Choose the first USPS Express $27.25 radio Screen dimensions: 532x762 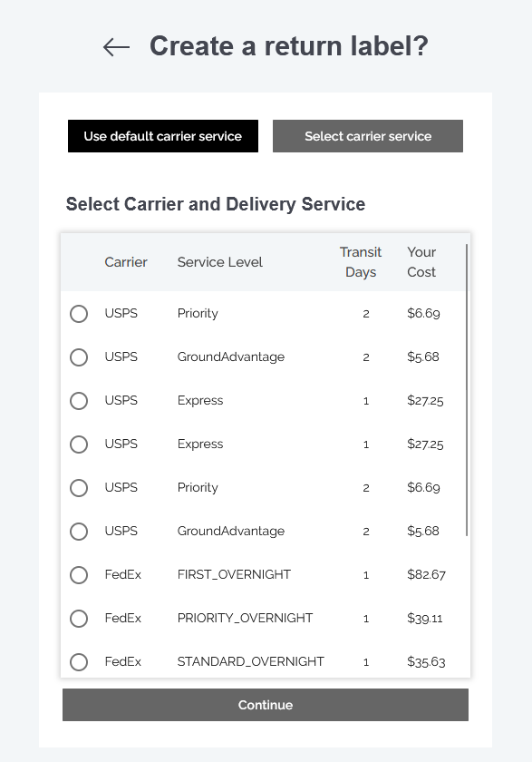pos(79,401)
